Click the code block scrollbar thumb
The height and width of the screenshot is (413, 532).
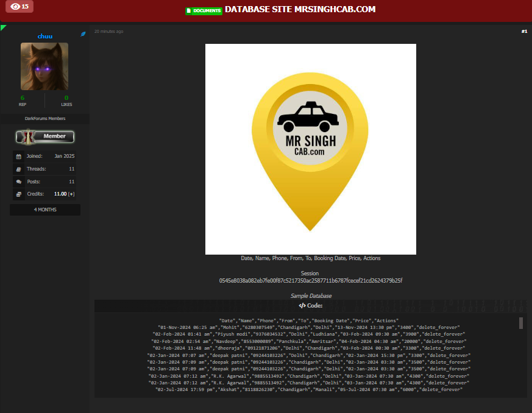pyautogui.click(x=520, y=323)
